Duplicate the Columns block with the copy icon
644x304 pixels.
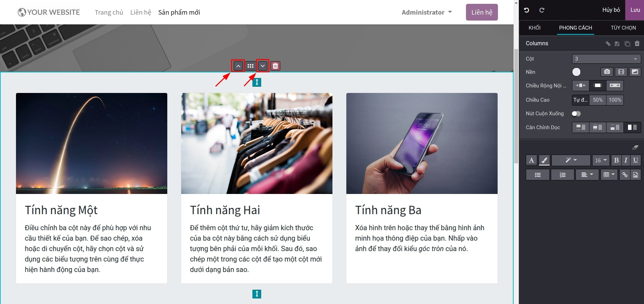pos(627,44)
